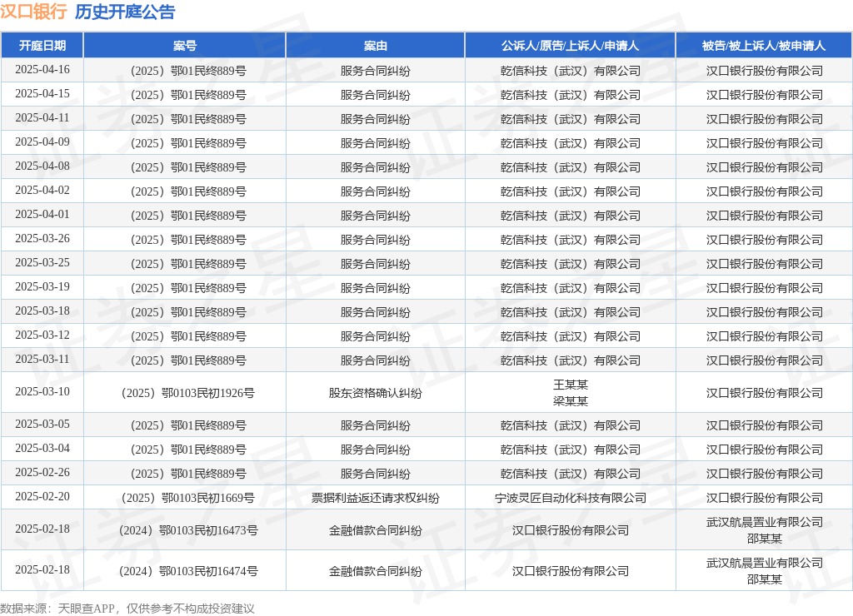Click 乾信科技（武汉）有限公司 in 2025-03-04 row
The image size is (853, 616).
(570, 449)
